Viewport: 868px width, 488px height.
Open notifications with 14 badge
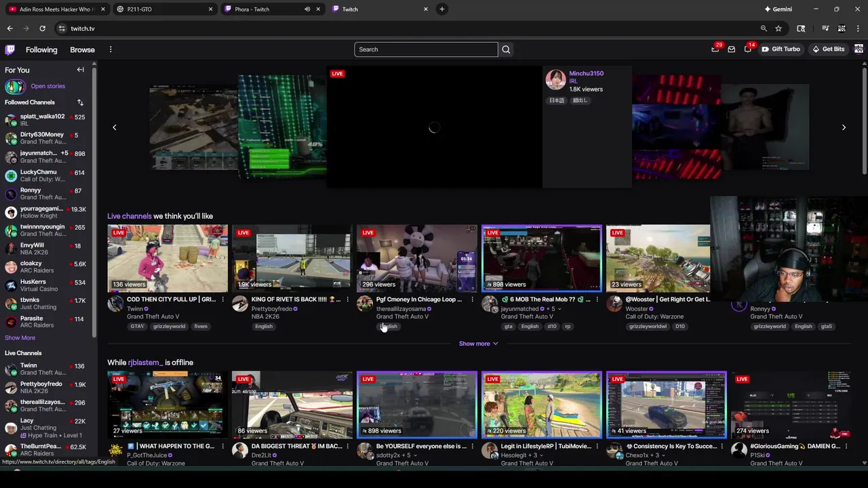pos(748,49)
